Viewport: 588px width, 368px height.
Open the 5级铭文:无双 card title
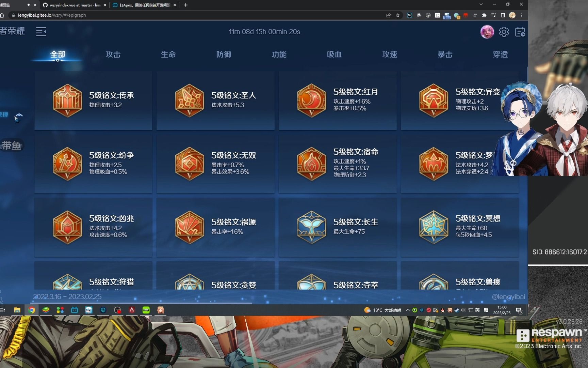(x=234, y=155)
